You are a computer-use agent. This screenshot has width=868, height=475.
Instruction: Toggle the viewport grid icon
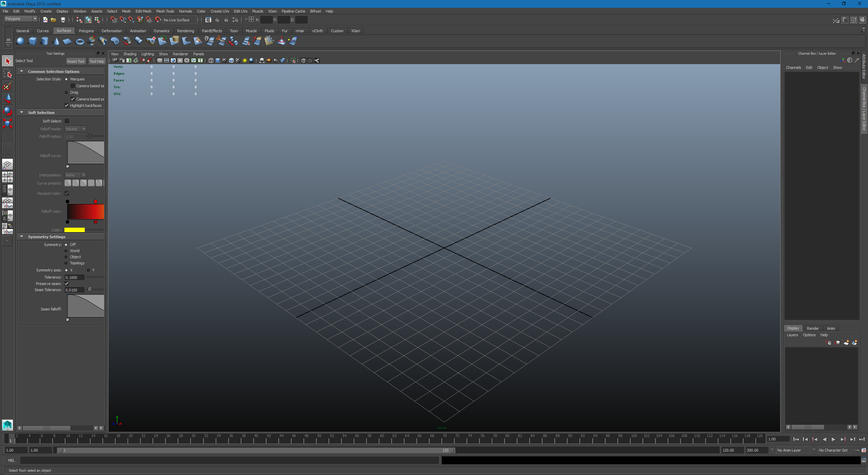(159, 60)
